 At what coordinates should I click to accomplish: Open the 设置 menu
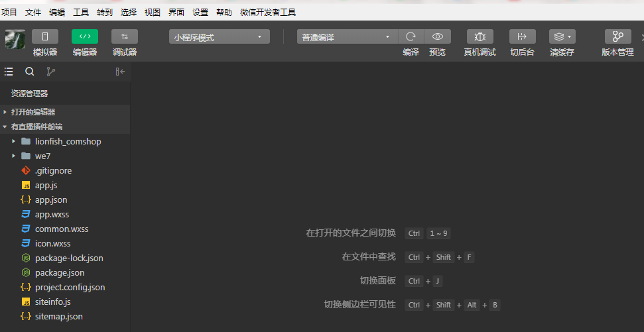click(x=200, y=13)
